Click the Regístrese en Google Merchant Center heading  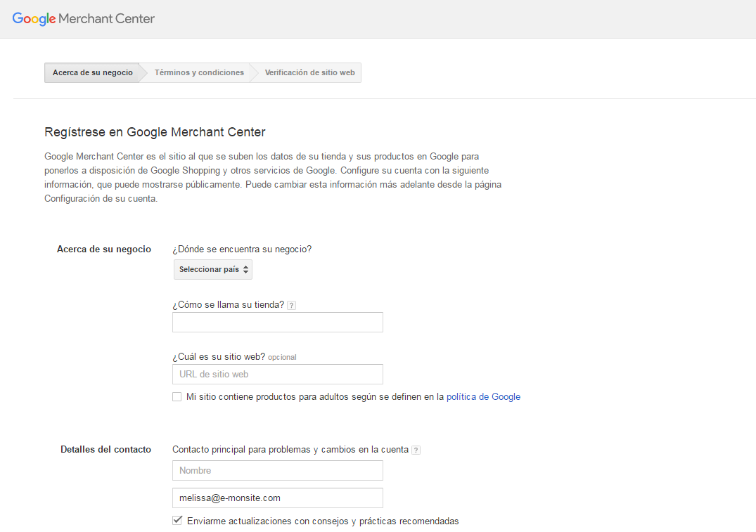155,132
